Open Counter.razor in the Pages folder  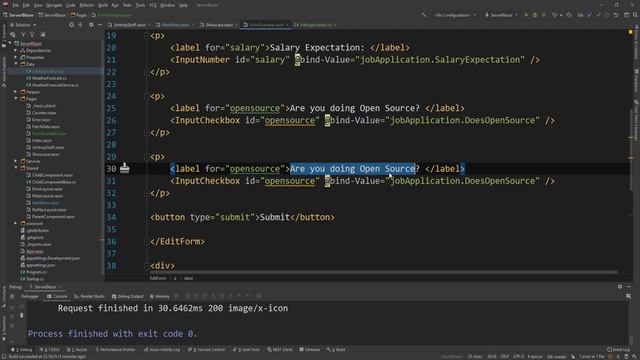click(42, 113)
